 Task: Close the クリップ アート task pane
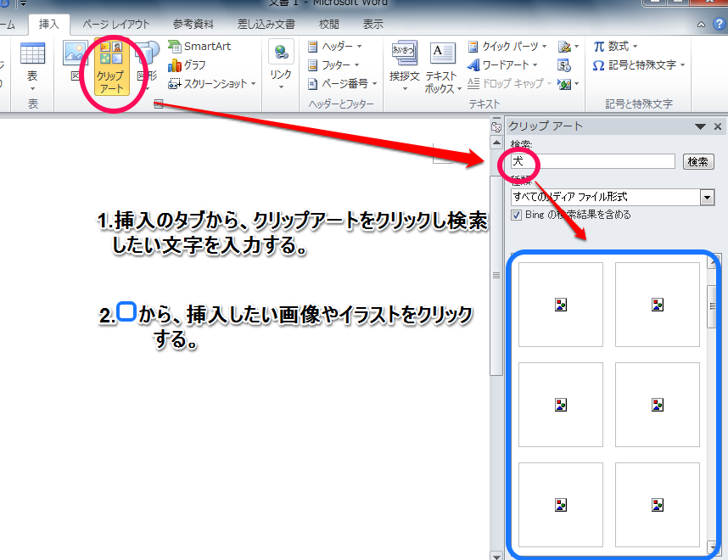pos(718,126)
